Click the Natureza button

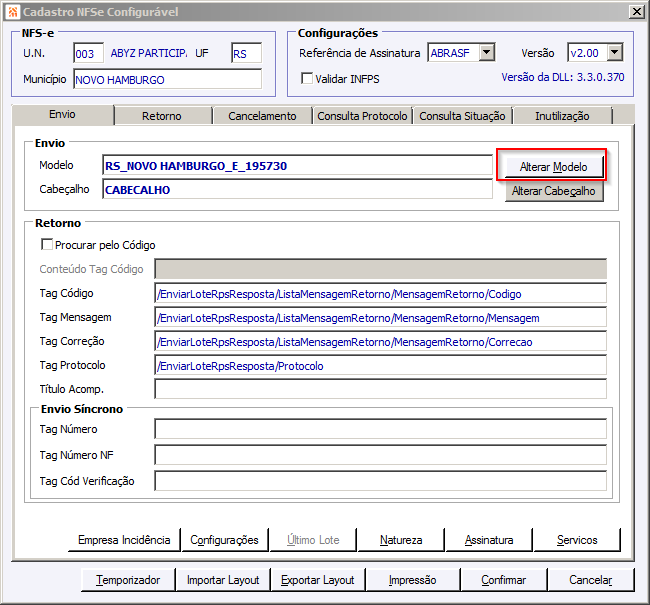401,540
